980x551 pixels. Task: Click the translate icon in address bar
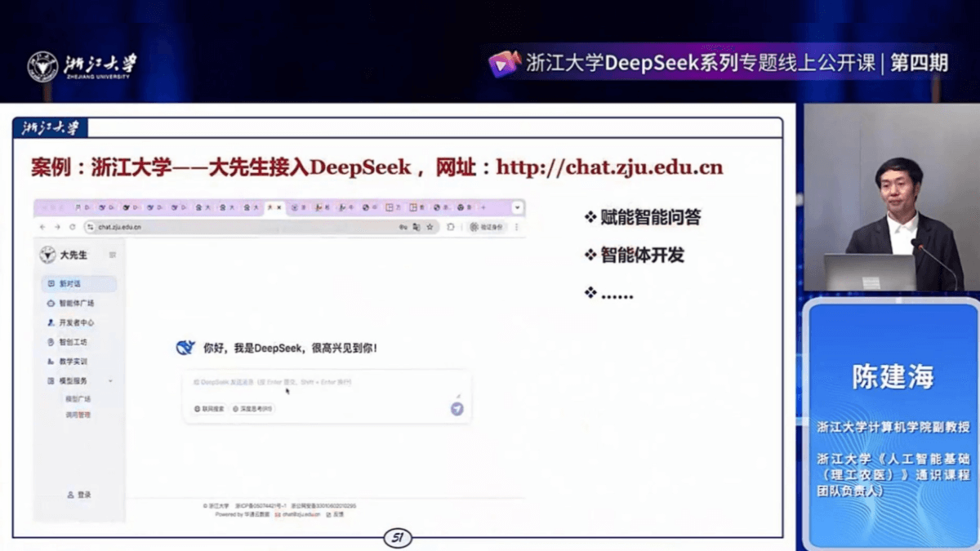pyautogui.click(x=416, y=227)
